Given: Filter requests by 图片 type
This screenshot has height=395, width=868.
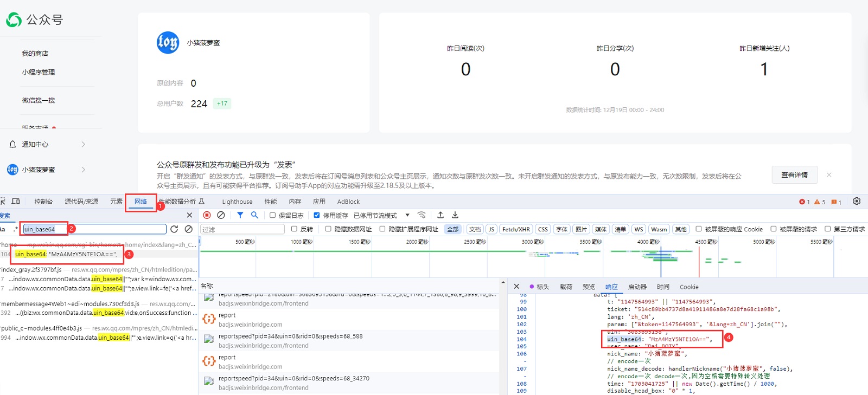Looking at the screenshot, I should tap(582, 229).
